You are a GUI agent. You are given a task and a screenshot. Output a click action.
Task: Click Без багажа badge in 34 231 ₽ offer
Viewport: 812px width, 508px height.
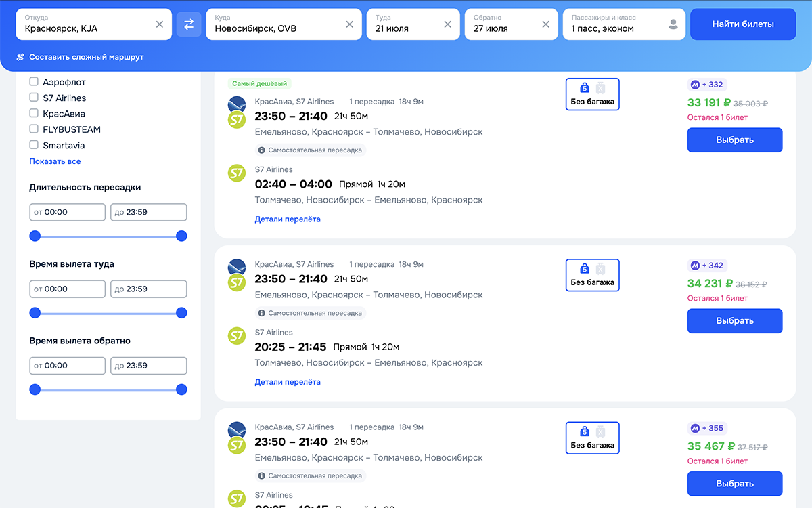pos(593,275)
